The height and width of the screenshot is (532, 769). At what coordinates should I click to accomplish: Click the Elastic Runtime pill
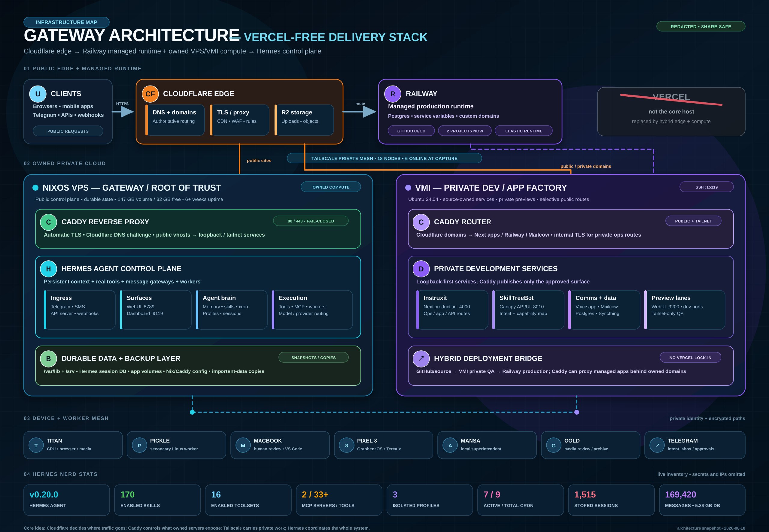(524, 131)
